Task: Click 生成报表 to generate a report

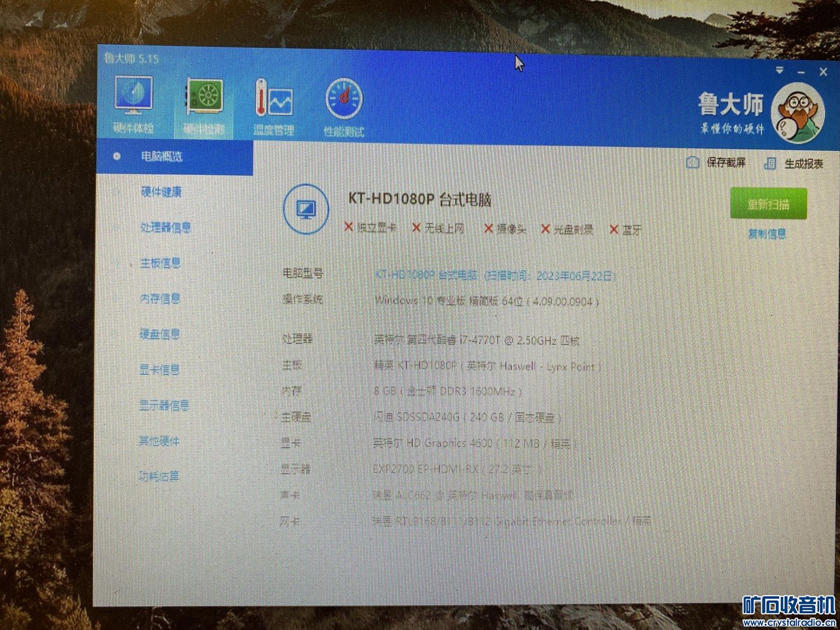Action: pos(804,164)
